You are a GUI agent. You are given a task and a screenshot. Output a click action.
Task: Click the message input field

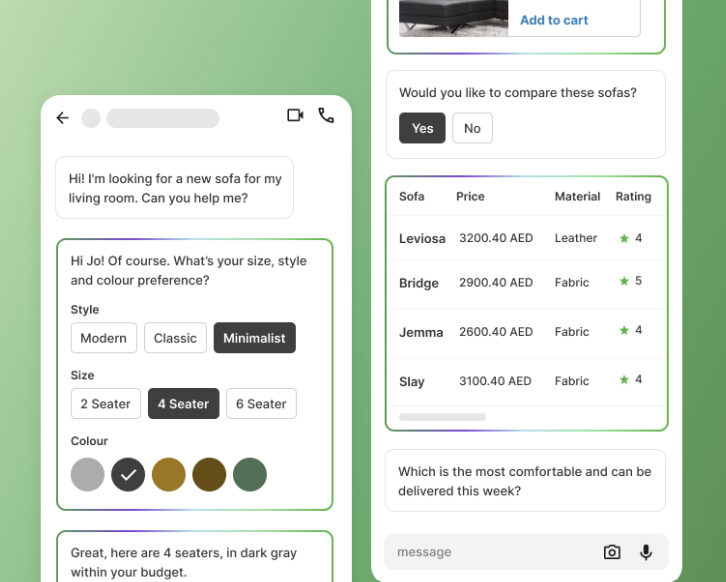tap(490, 552)
